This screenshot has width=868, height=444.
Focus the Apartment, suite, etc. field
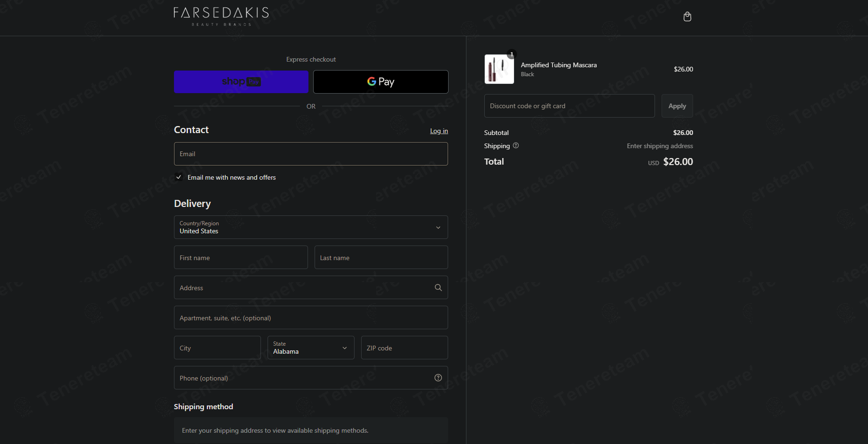pyautogui.click(x=311, y=317)
